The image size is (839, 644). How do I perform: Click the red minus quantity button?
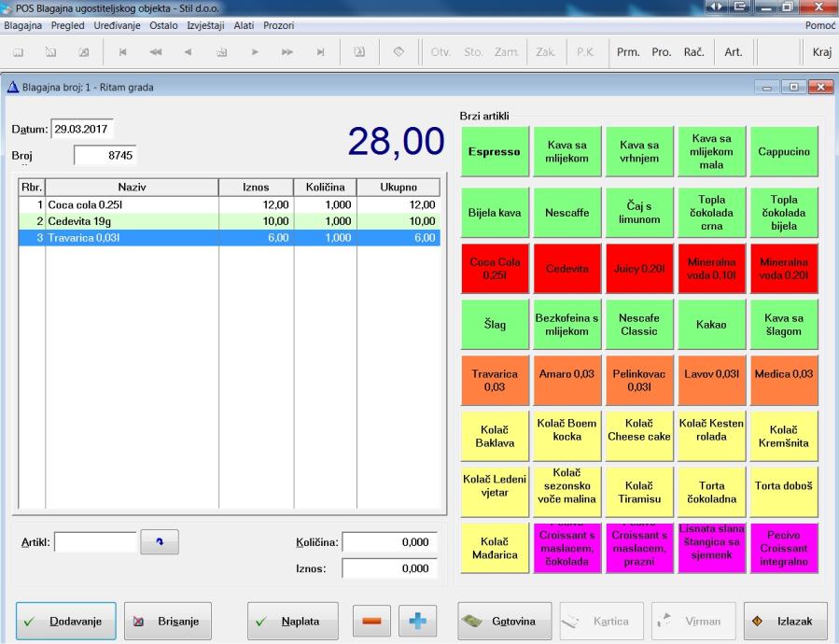[371, 621]
